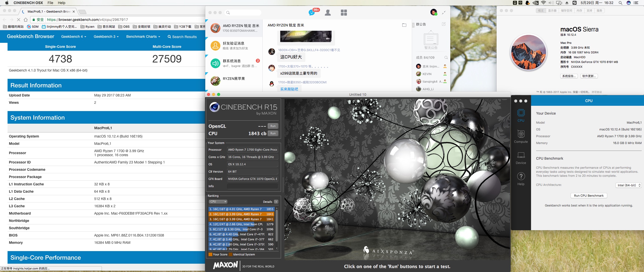644x272 pixels.
Task: Run the Cinebench CPU test
Action: (273, 133)
